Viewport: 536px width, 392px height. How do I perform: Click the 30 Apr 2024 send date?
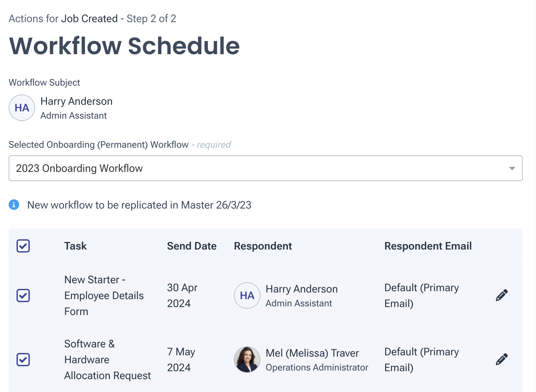182,295
